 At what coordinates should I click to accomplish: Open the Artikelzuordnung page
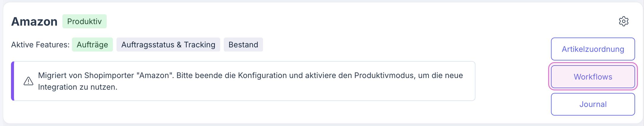tap(593, 49)
